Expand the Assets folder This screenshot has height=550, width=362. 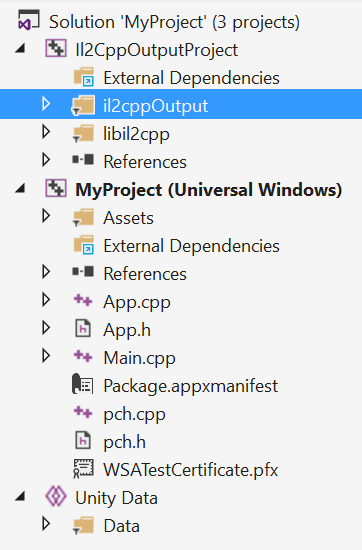46,216
